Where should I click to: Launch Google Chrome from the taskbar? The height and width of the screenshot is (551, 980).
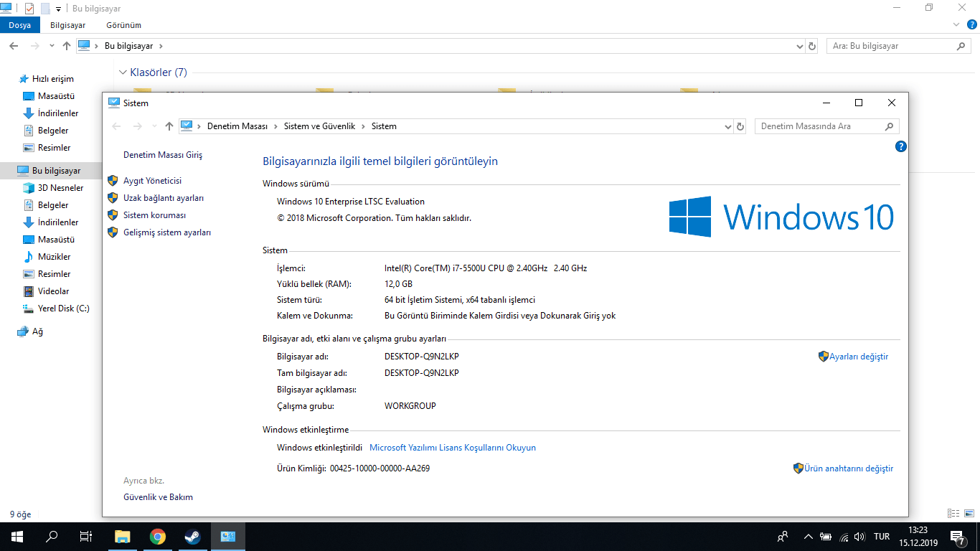pos(158,537)
